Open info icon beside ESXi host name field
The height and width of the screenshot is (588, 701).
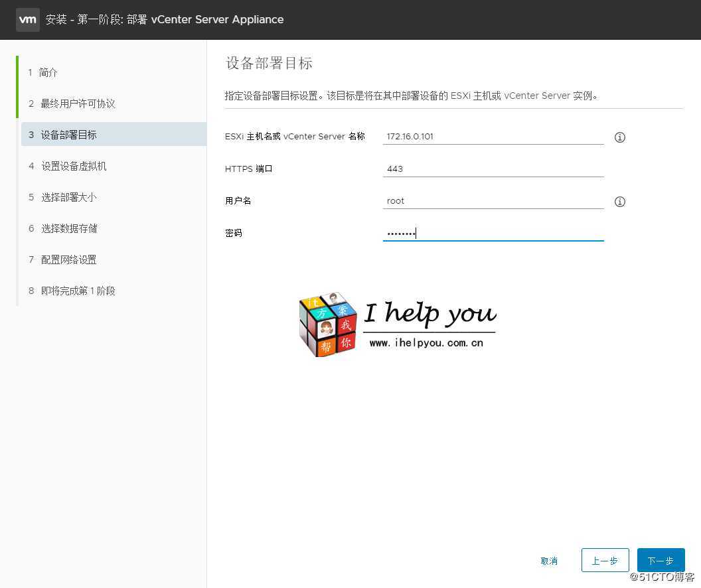pyautogui.click(x=619, y=137)
